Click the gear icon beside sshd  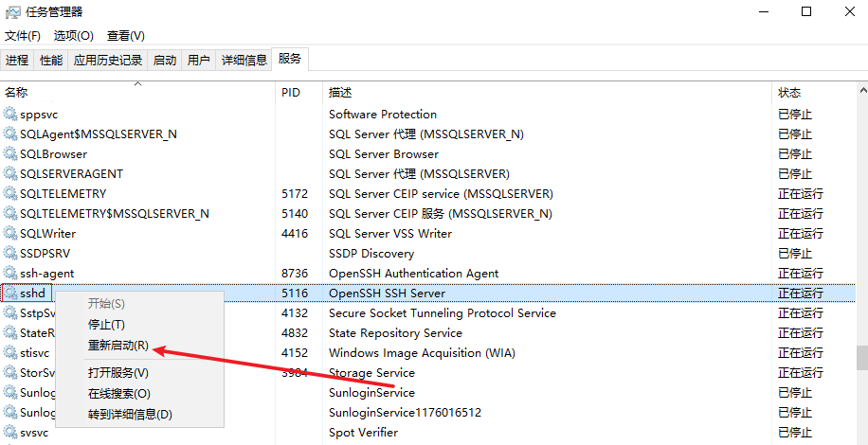tap(11, 294)
